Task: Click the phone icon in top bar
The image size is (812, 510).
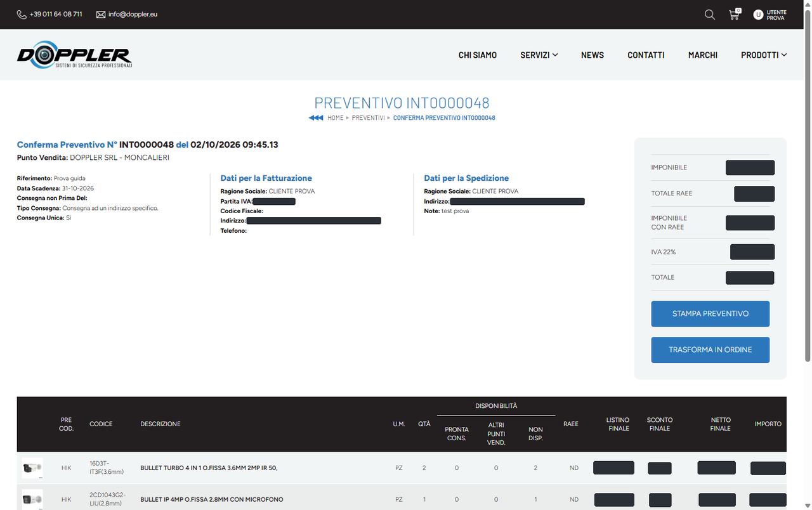Action: [22, 14]
